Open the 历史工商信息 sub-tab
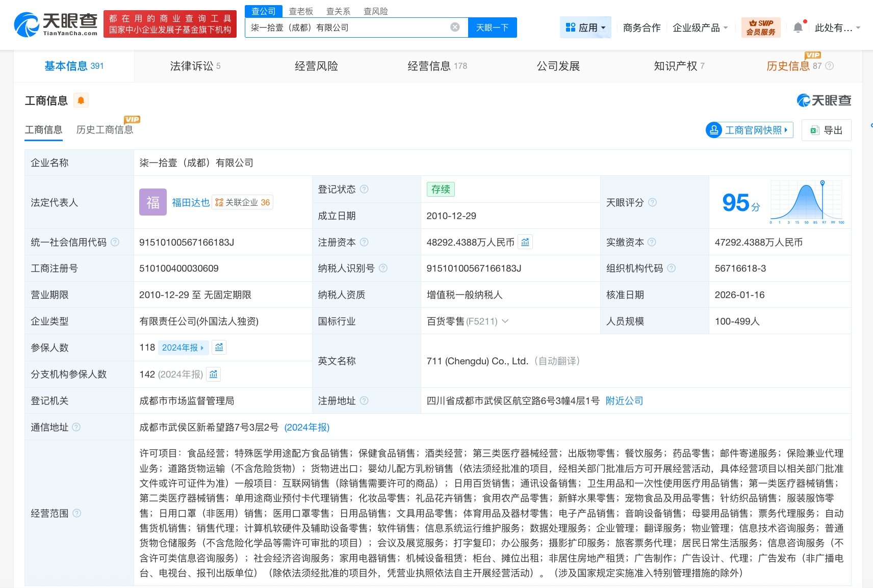This screenshot has height=588, width=873. coord(105,129)
